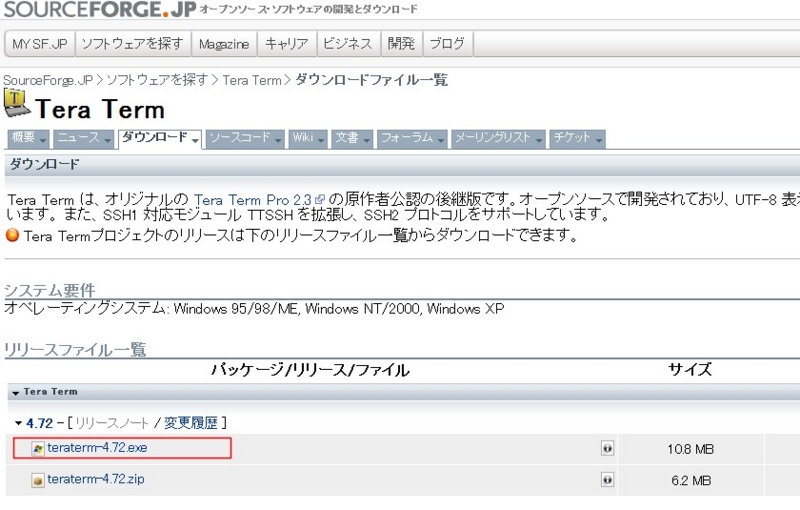Expand the dropdown arrow on 文書 tab
Screen dimensions: 800x510
click(366, 140)
